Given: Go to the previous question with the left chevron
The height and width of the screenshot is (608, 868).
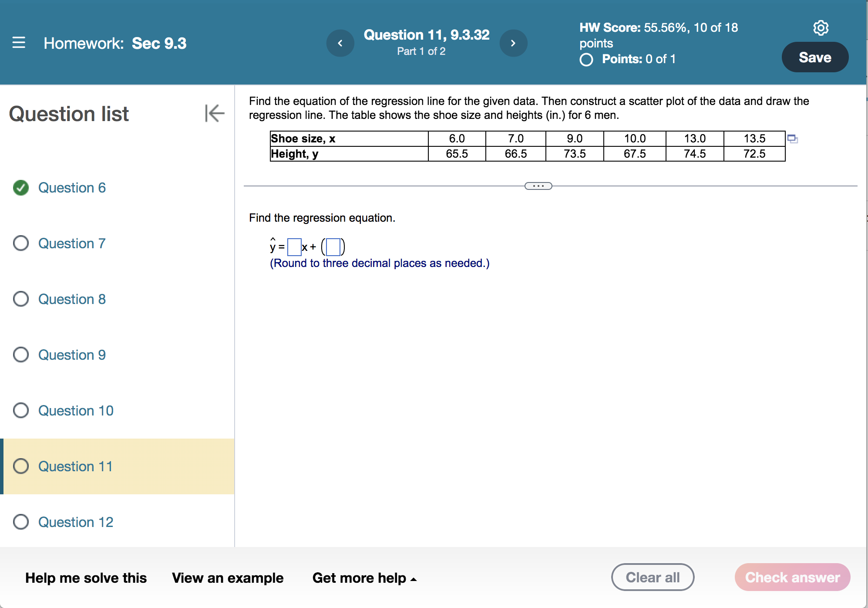Looking at the screenshot, I should (340, 43).
